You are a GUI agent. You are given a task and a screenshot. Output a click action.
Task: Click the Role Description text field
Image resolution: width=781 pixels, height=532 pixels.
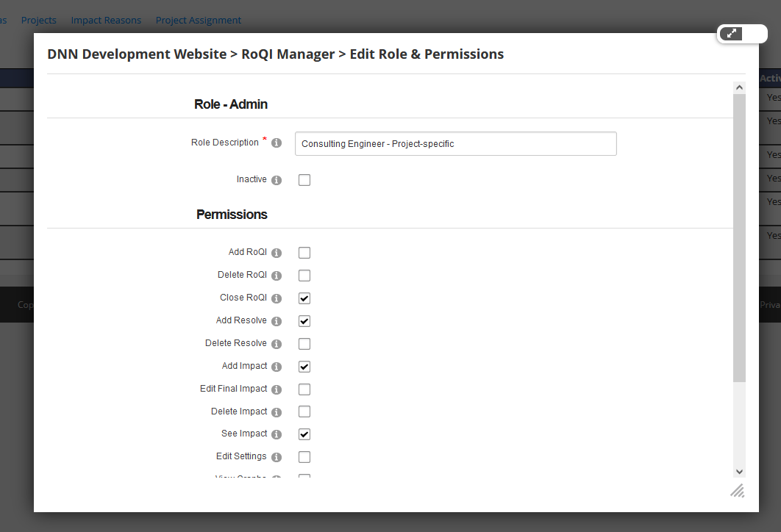click(455, 144)
